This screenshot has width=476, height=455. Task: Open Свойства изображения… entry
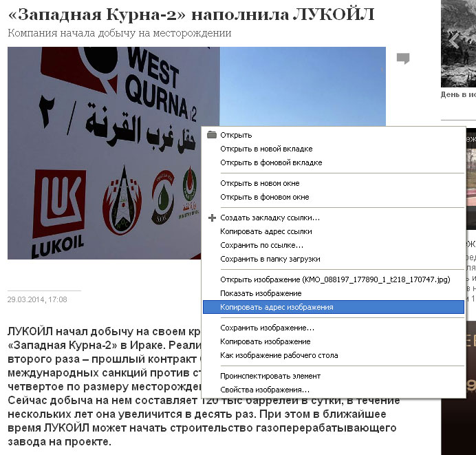[334, 390]
